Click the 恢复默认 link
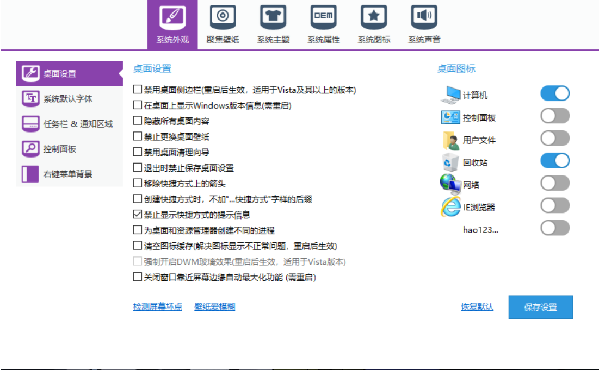 point(477,307)
